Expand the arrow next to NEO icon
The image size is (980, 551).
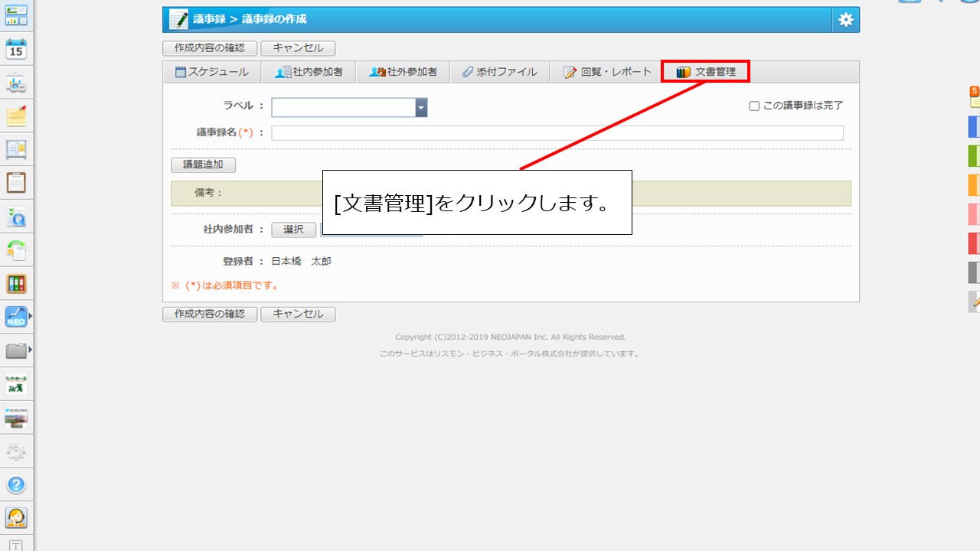tap(31, 315)
